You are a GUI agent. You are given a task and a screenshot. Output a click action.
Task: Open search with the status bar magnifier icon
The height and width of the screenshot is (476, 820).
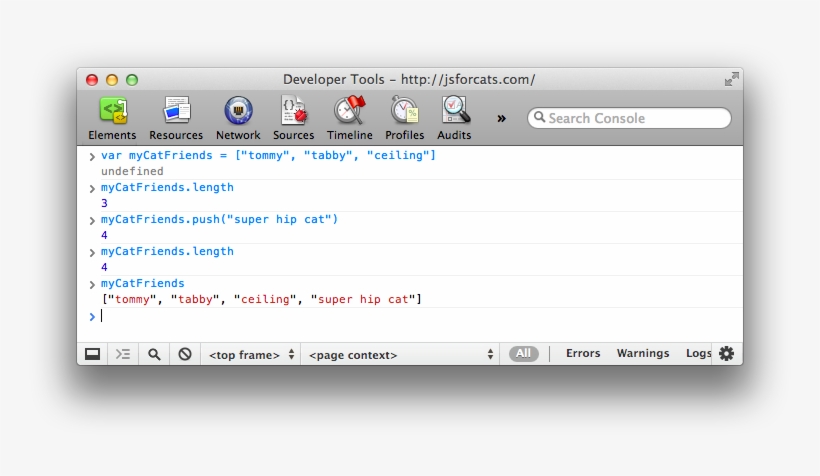click(154, 355)
